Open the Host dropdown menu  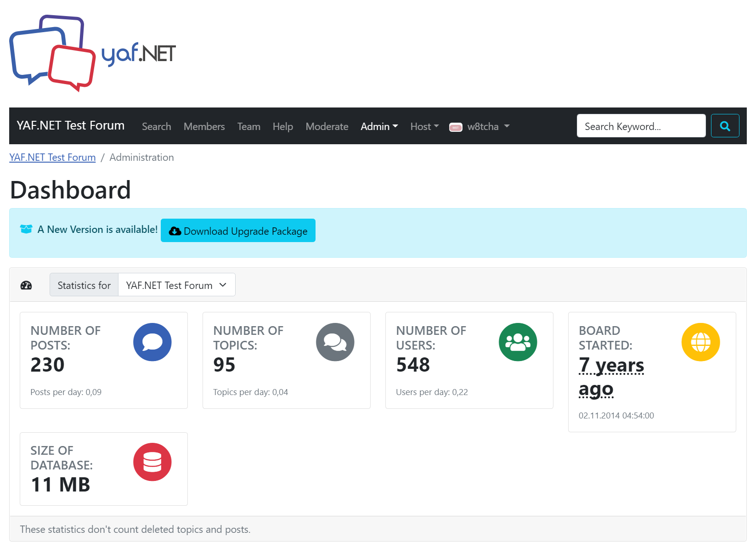(425, 126)
